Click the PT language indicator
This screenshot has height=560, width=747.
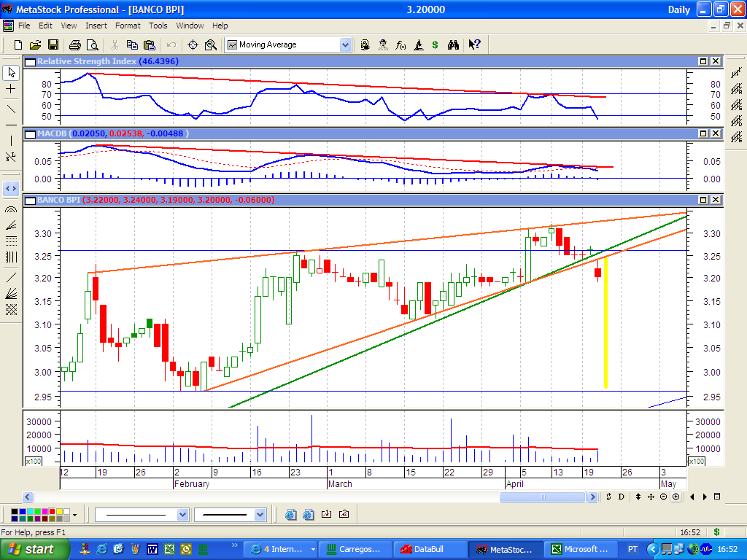pos(632,550)
